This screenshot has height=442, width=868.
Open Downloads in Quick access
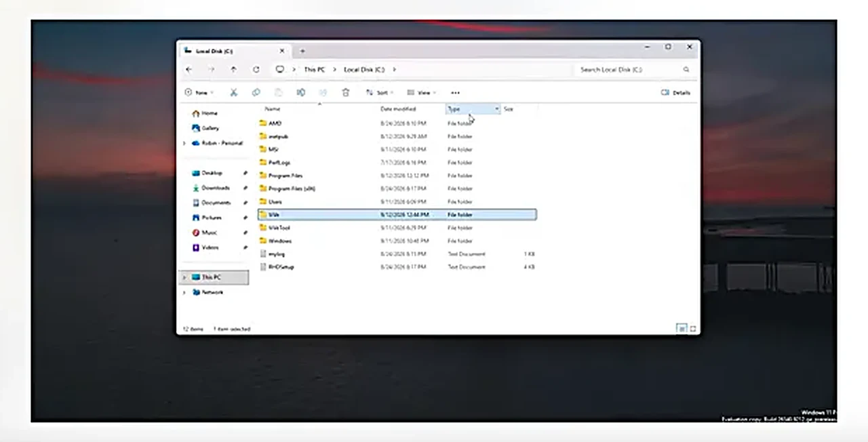pyautogui.click(x=215, y=188)
